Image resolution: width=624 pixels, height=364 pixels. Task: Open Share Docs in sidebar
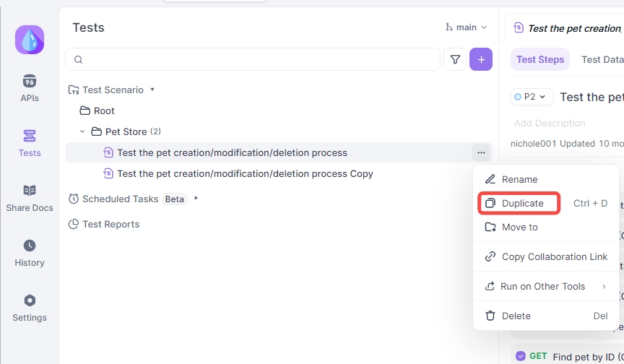(30, 199)
